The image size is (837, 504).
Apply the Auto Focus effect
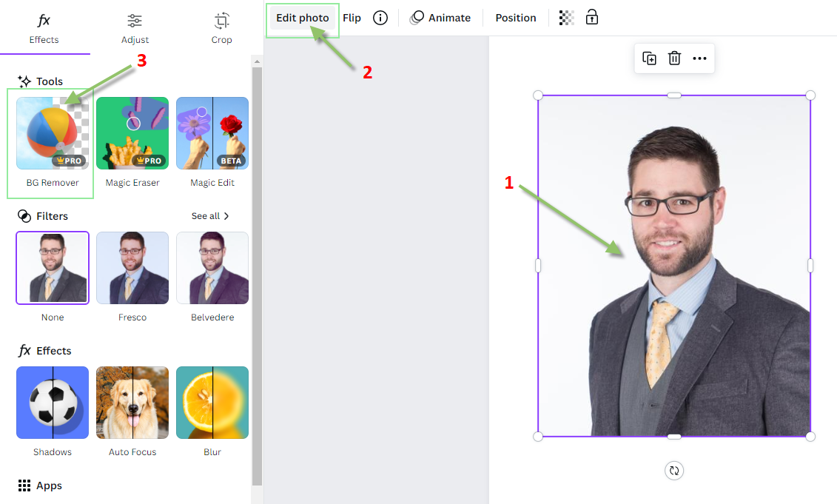[132, 403]
